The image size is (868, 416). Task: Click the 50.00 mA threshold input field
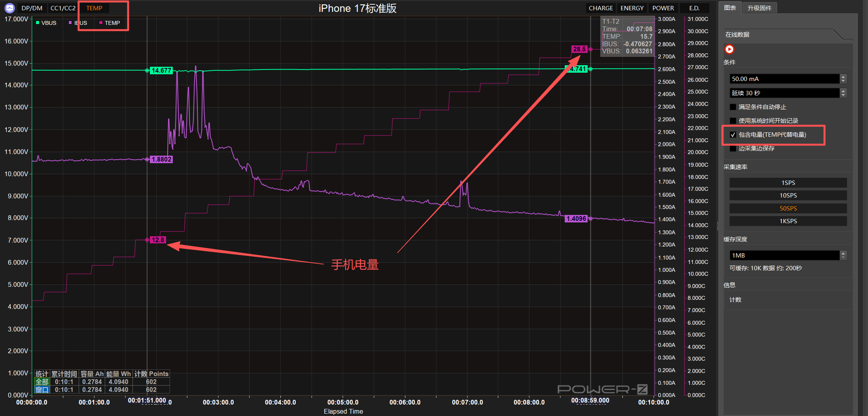784,79
